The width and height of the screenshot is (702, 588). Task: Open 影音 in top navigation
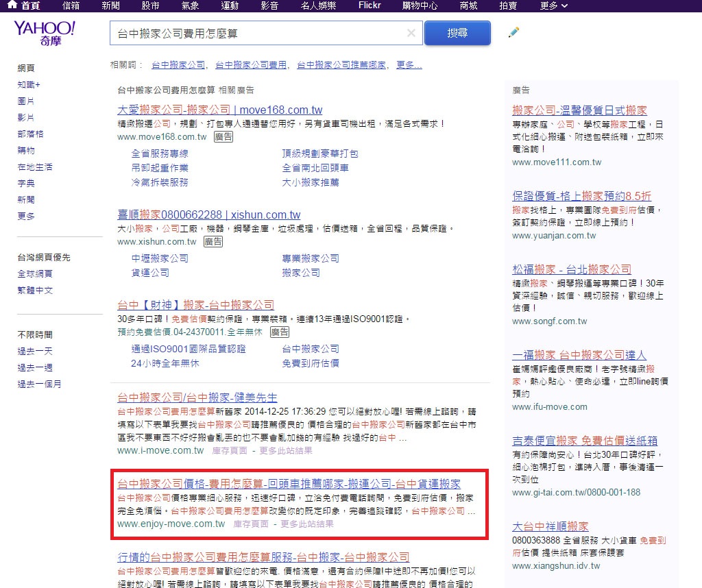point(269,5)
